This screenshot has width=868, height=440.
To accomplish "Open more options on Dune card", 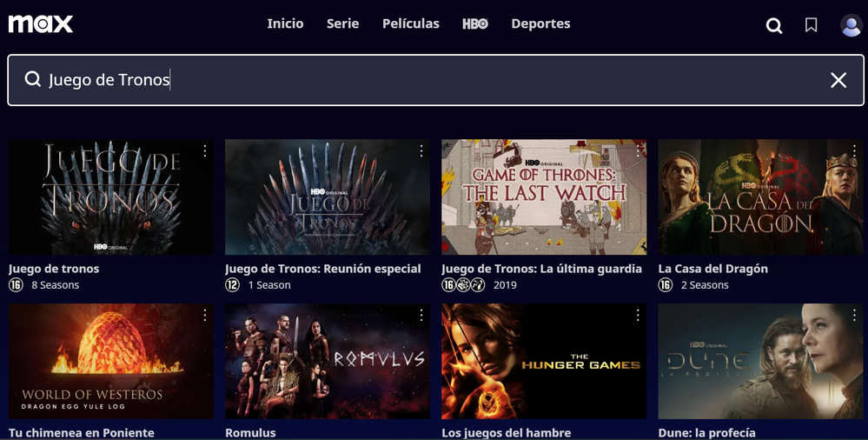I will click(854, 315).
